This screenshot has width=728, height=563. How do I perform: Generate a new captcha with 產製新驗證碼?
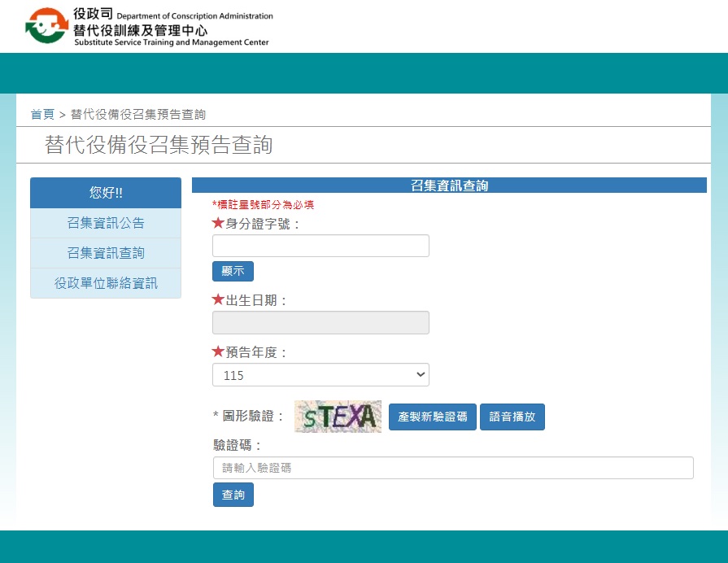[431, 416]
